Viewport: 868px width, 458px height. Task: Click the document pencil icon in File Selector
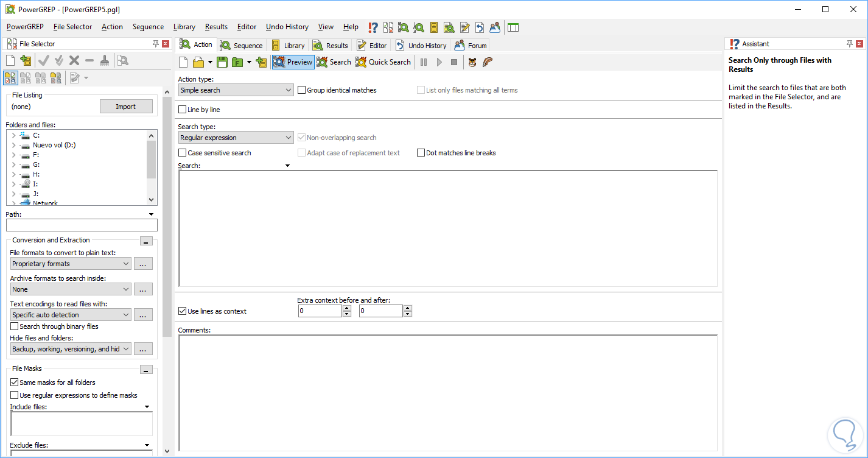tap(75, 78)
